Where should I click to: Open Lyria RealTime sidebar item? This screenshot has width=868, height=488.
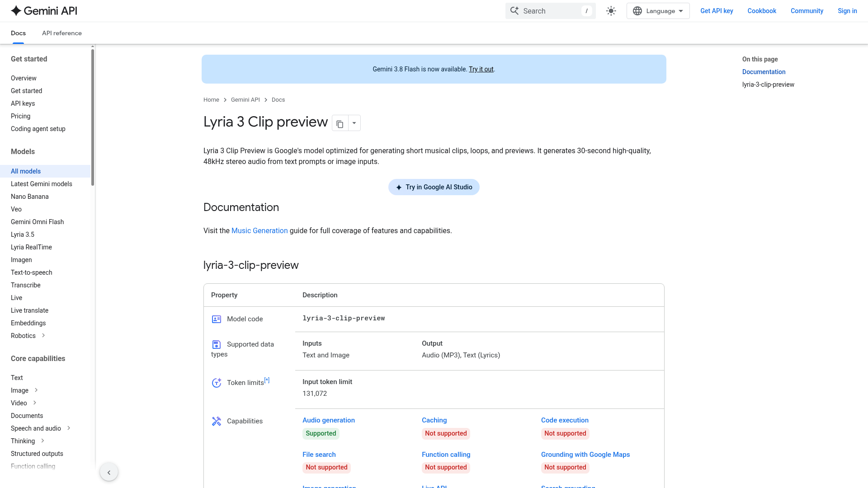click(31, 247)
